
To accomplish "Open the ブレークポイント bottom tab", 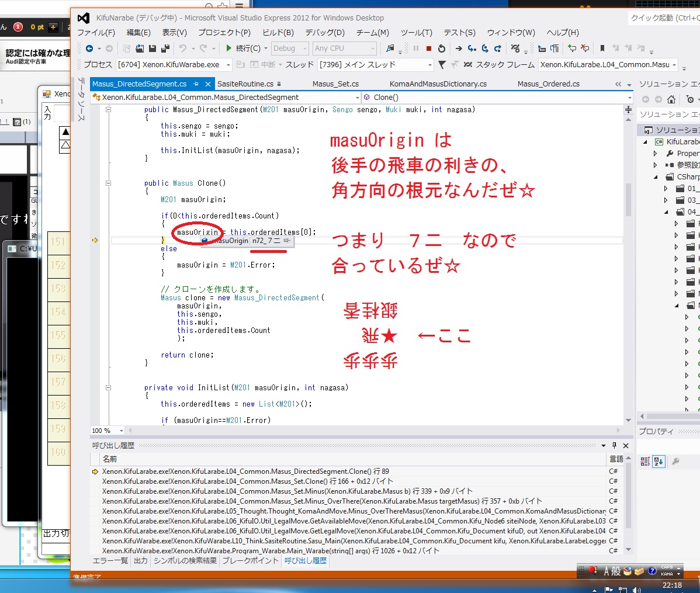I will tap(251, 560).
